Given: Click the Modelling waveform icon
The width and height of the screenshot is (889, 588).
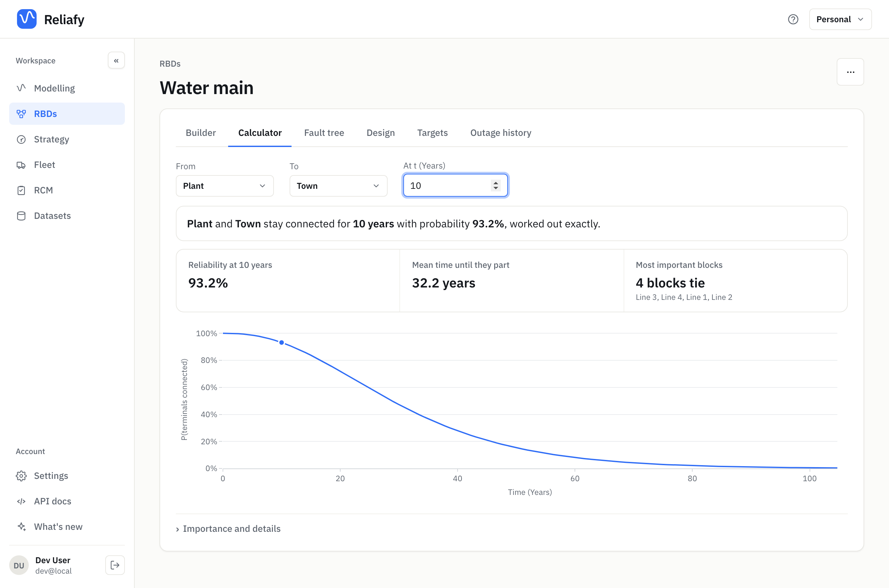Looking at the screenshot, I should click(x=21, y=88).
